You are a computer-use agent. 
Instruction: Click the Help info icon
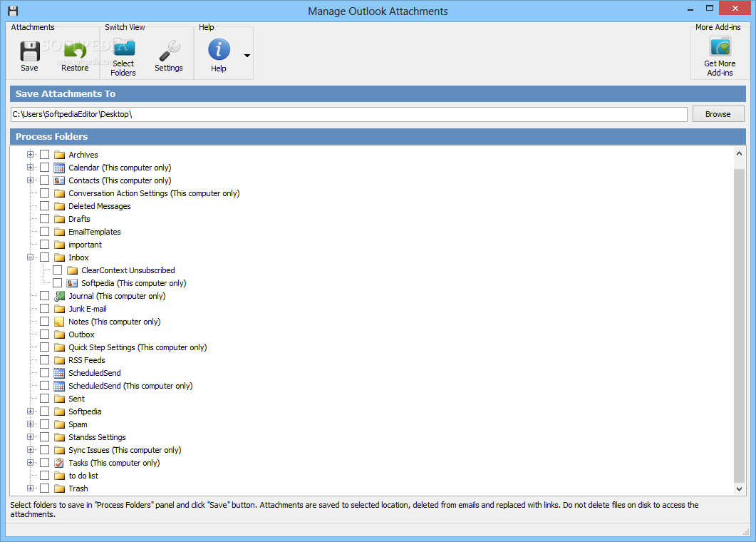point(219,49)
